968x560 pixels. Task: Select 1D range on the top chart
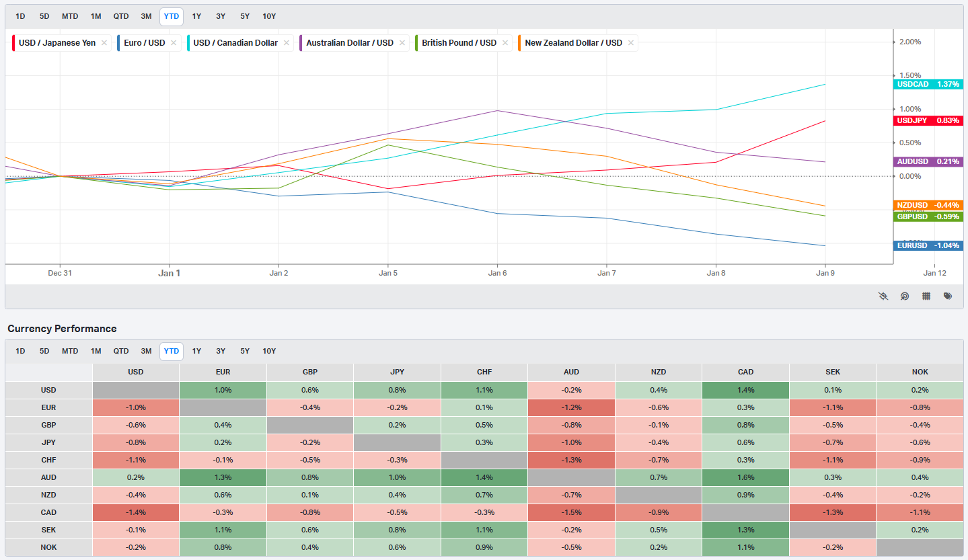point(20,16)
